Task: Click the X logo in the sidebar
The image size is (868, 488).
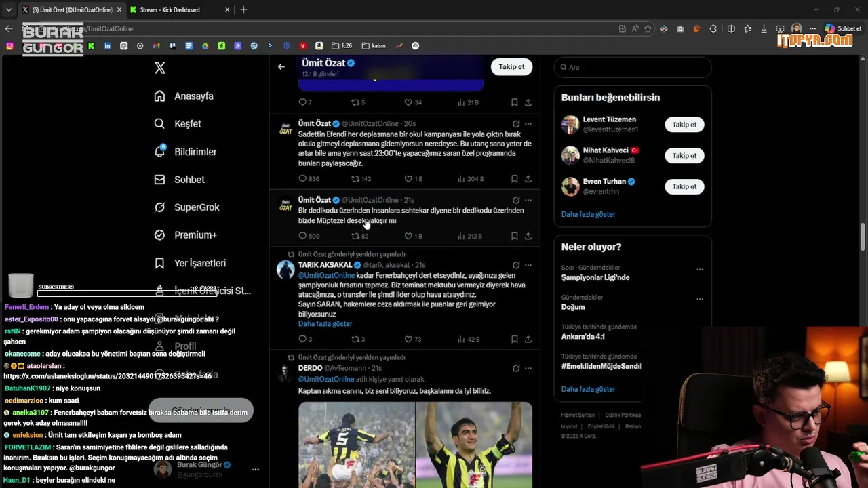Action: pos(159,68)
